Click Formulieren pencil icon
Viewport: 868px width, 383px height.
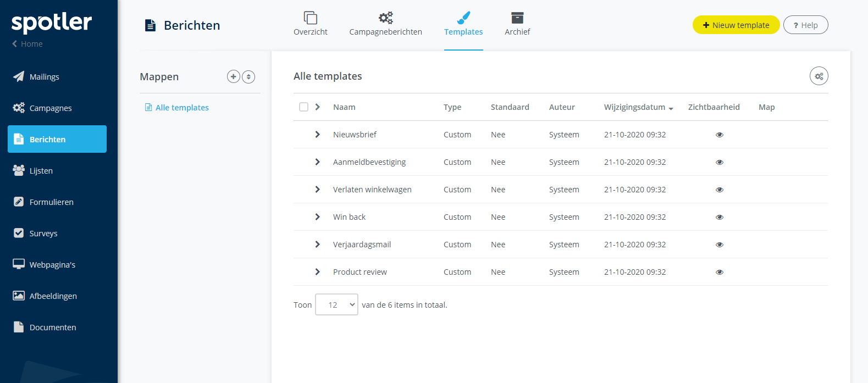[19, 202]
